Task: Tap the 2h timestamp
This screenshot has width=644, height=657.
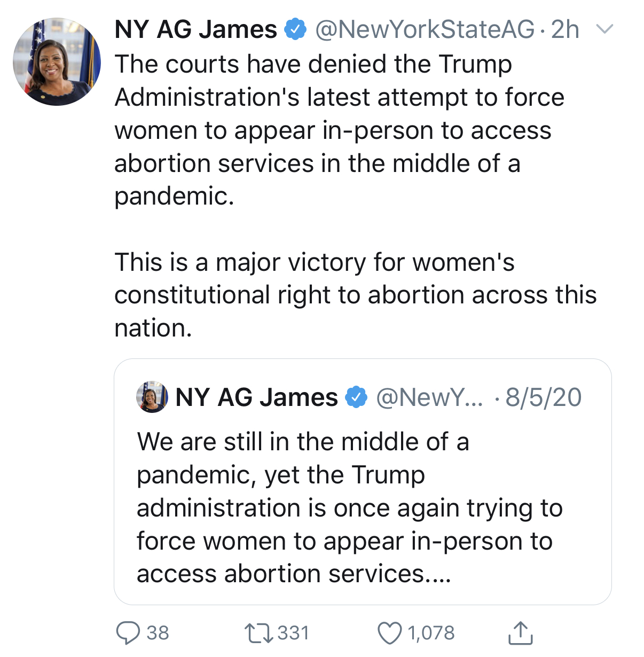Action: pyautogui.click(x=565, y=29)
